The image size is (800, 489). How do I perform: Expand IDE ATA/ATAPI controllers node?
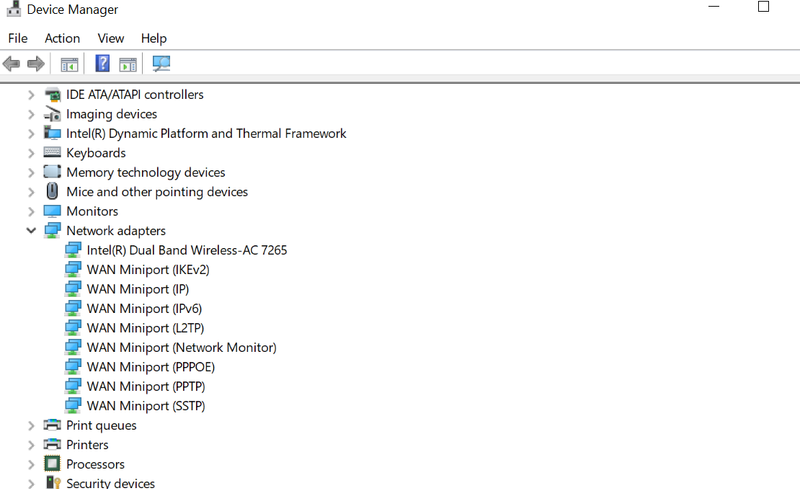tap(31, 95)
